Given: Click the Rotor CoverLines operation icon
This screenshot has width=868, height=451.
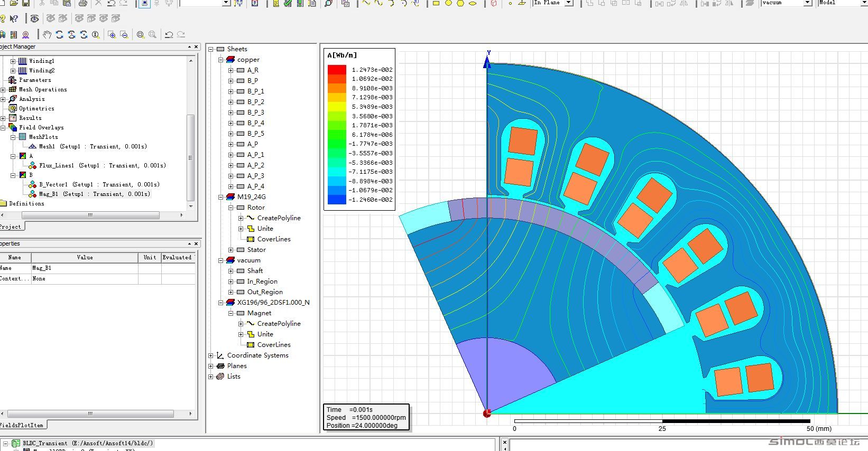Looking at the screenshot, I should point(251,239).
